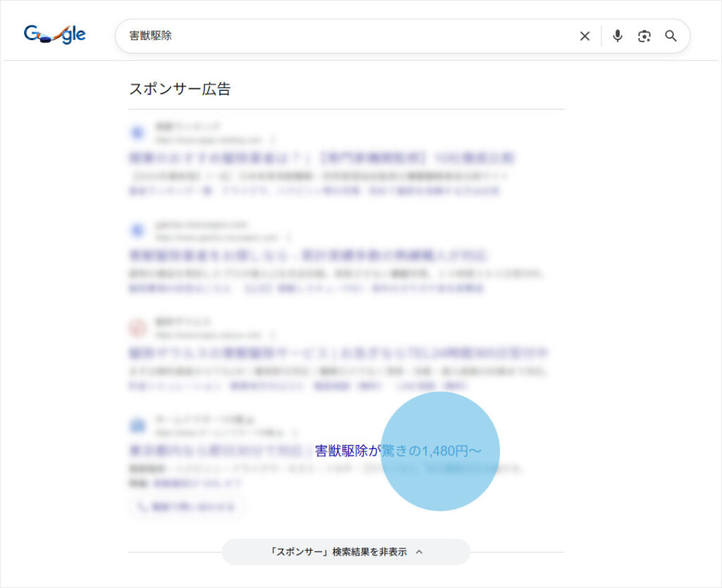Open the three-dot menu beside second ad URL
This screenshot has height=588, width=722.
(x=289, y=238)
